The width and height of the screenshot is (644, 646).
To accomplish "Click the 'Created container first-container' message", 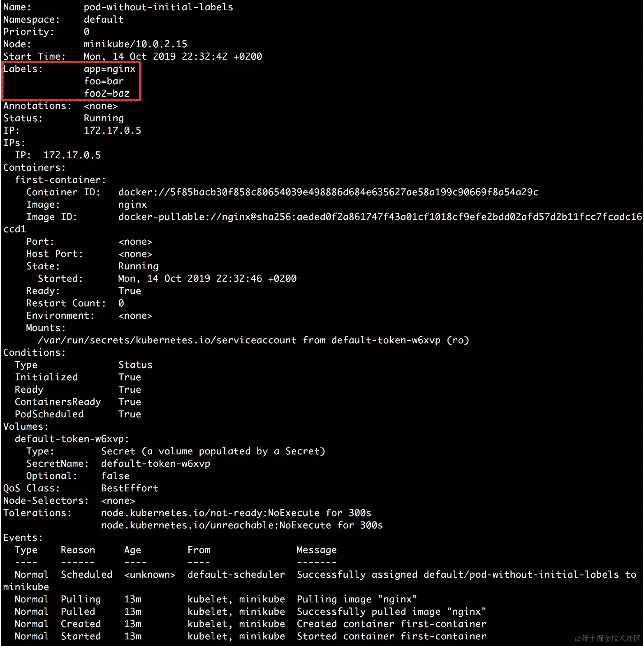I will pyautogui.click(x=391, y=624).
